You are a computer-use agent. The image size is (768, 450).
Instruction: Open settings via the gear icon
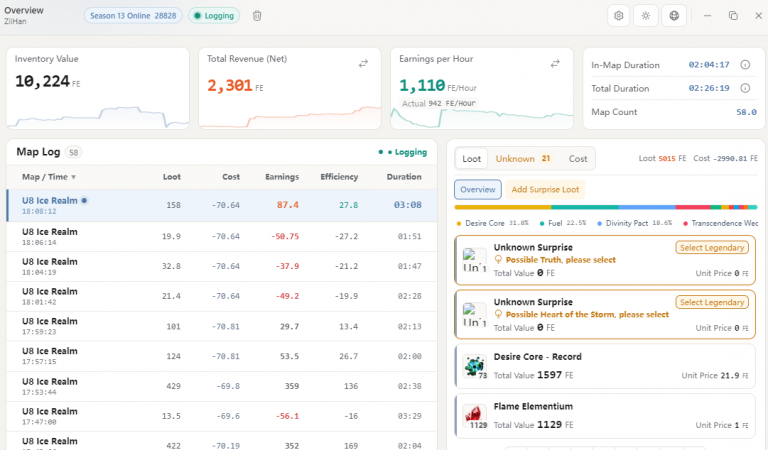pyautogui.click(x=619, y=16)
